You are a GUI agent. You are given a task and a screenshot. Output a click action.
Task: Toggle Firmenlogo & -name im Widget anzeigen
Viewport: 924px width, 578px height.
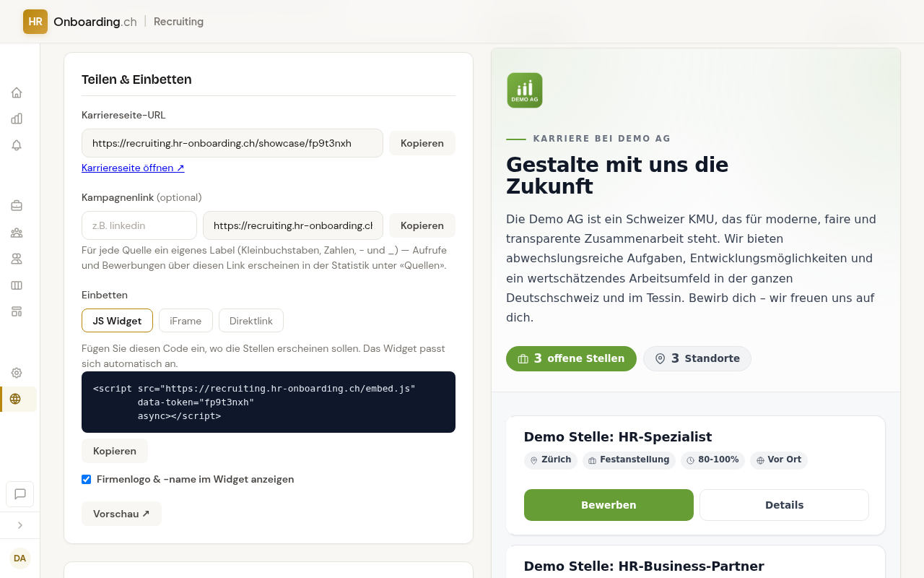click(87, 479)
